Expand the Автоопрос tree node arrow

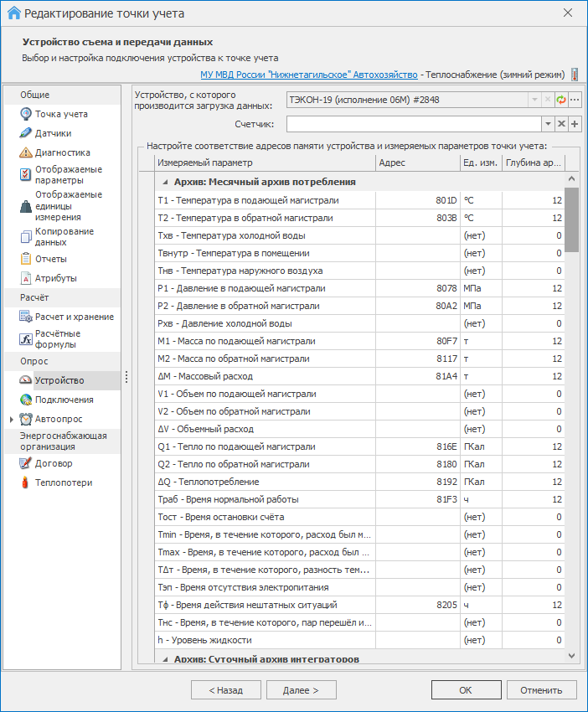point(12,419)
